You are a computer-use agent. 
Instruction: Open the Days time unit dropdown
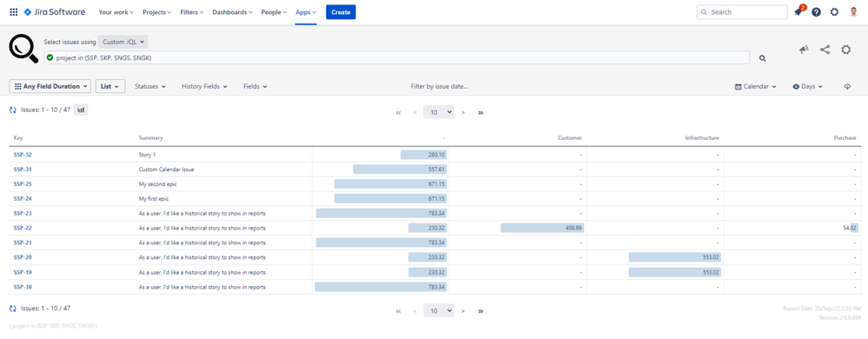pos(808,87)
